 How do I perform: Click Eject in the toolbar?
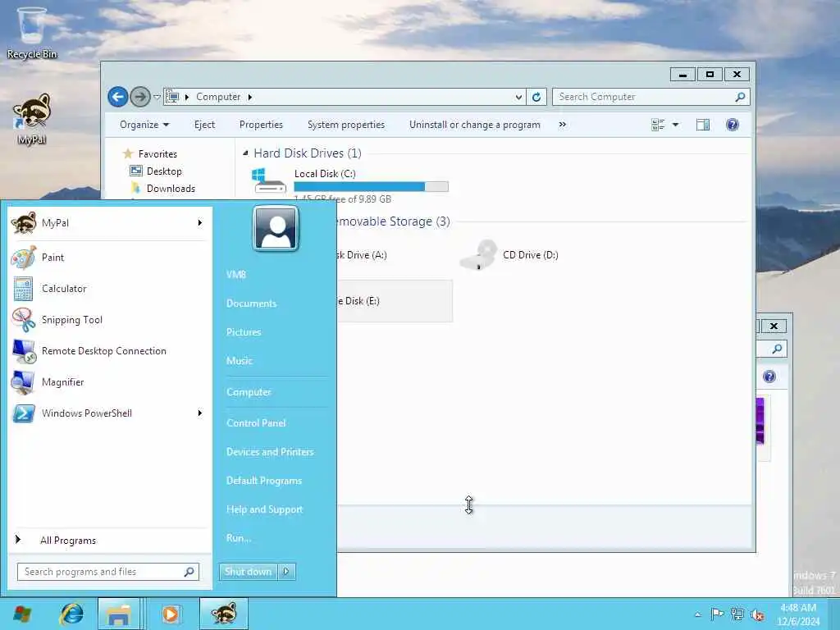[204, 125]
